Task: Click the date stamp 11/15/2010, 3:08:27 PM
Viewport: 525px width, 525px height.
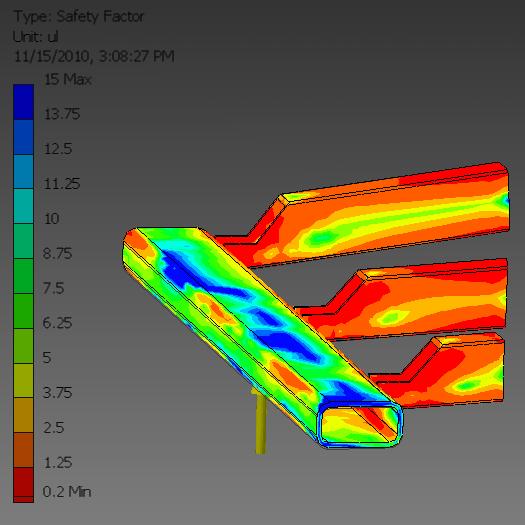Action: [94, 56]
